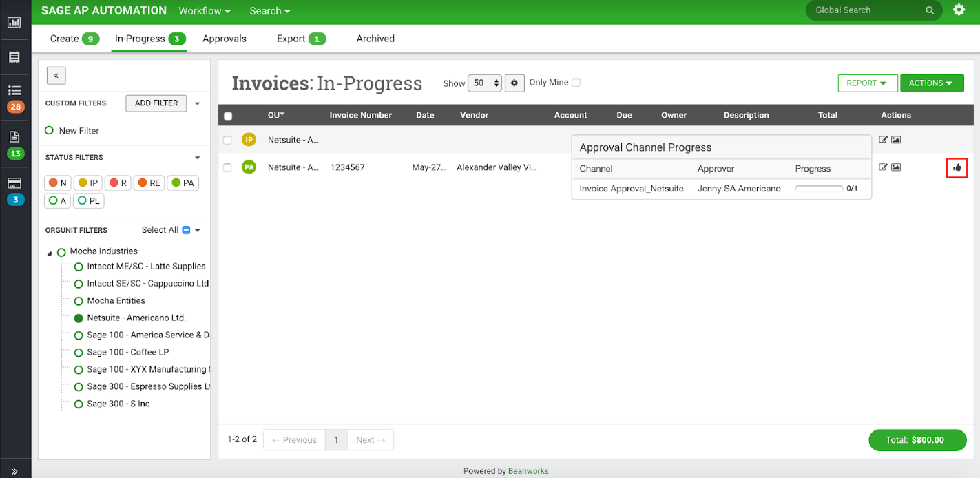Select page 1 in pagination
980x478 pixels.
pyautogui.click(x=336, y=440)
